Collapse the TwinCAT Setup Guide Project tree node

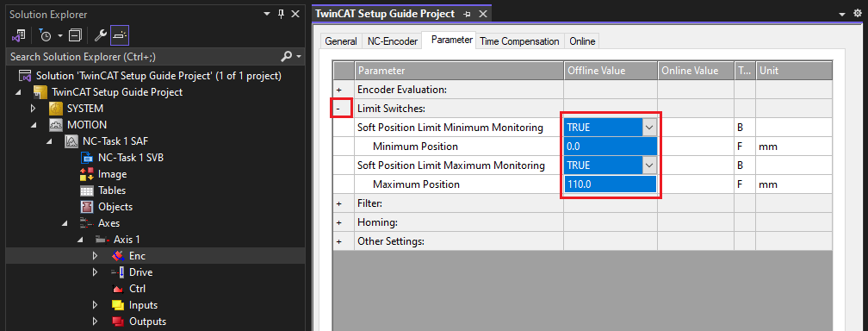[19, 92]
